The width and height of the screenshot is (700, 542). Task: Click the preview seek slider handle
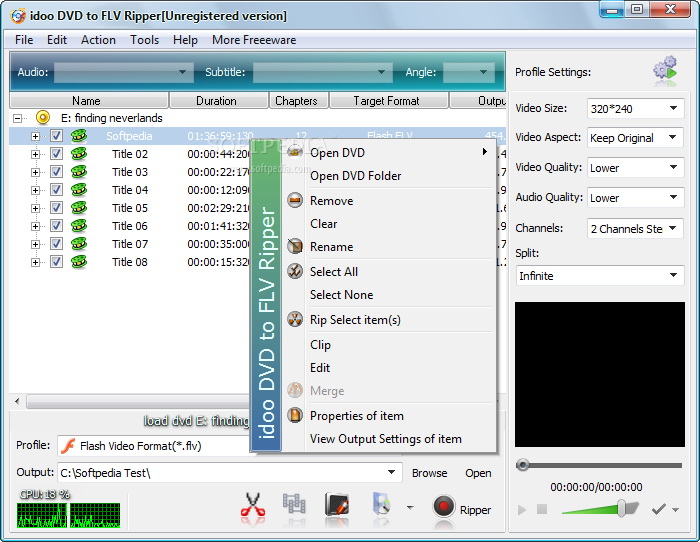pos(522,465)
